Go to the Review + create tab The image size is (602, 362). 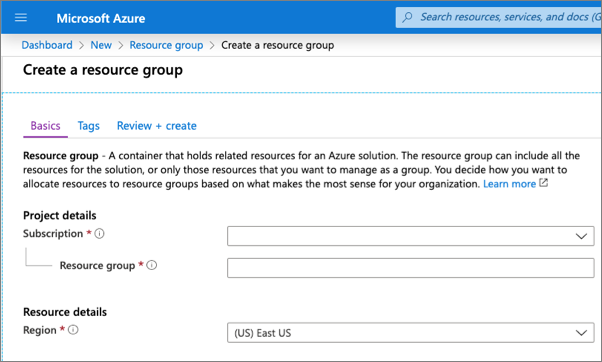tap(157, 126)
